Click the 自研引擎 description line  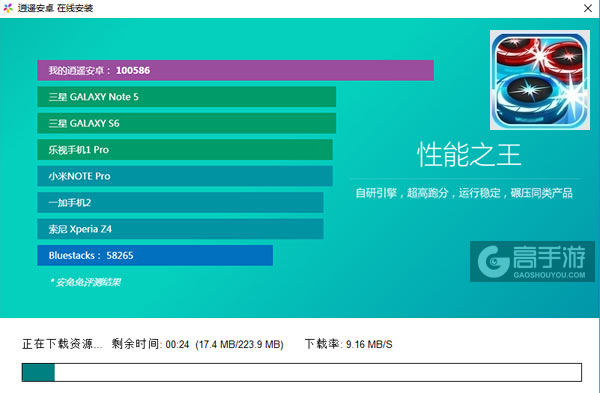point(464,193)
